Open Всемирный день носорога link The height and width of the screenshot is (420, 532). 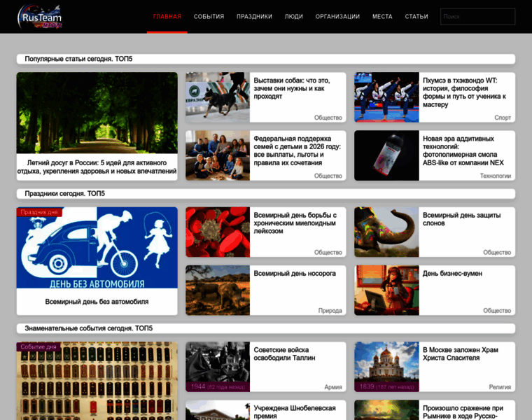click(x=295, y=274)
